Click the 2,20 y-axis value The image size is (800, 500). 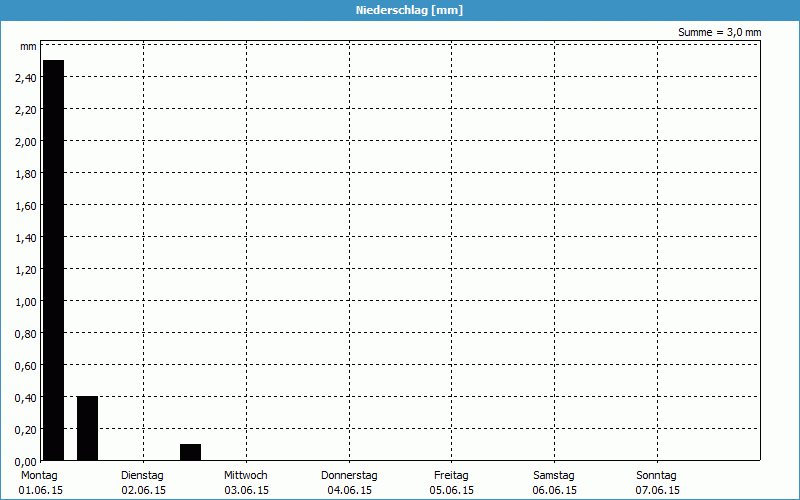tap(26, 110)
